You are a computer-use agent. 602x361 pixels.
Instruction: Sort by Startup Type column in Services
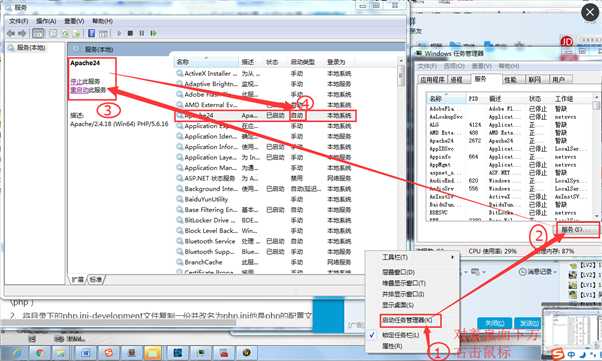[x=303, y=62]
